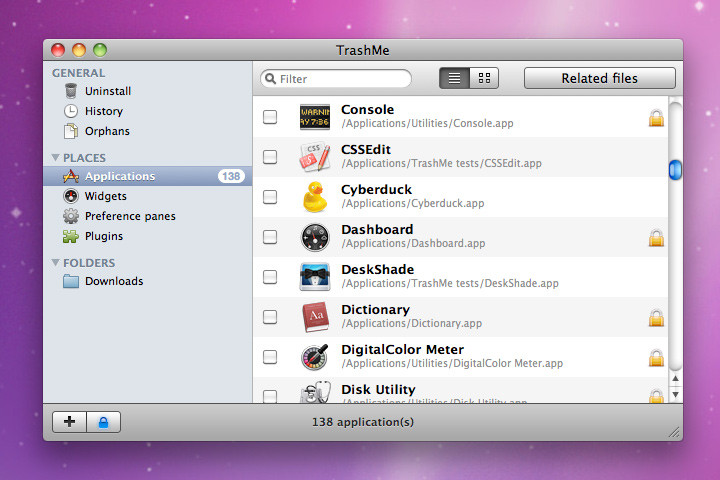Screen dimensions: 720x480
Task: Click the blue padlock button at bottom
Action: 104,422
